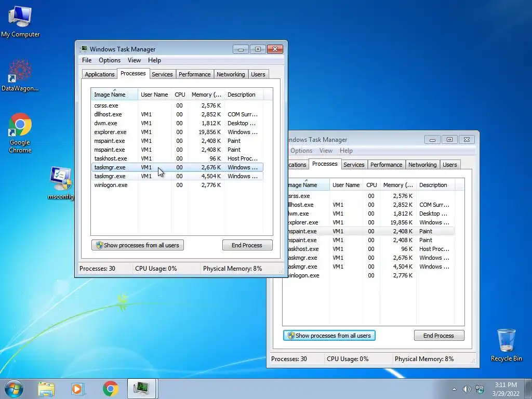
Task: Select explorer.exe in front Task Manager
Action: [x=177, y=132]
